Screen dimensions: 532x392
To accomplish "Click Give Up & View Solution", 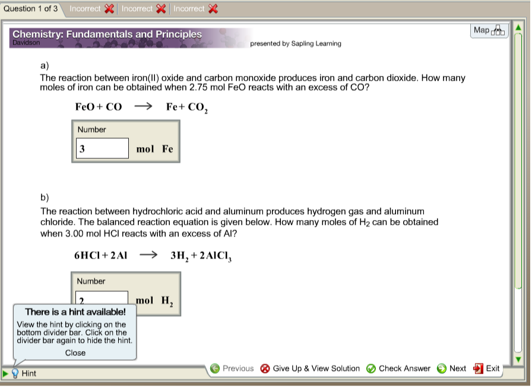I will 316,368.
